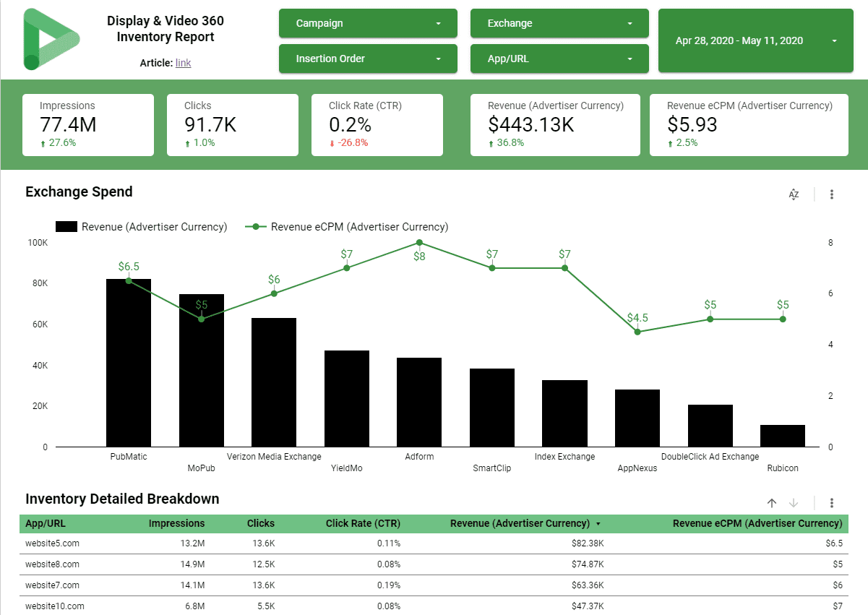
Task: Open the chart sort A-Z icon
Action: click(x=794, y=194)
